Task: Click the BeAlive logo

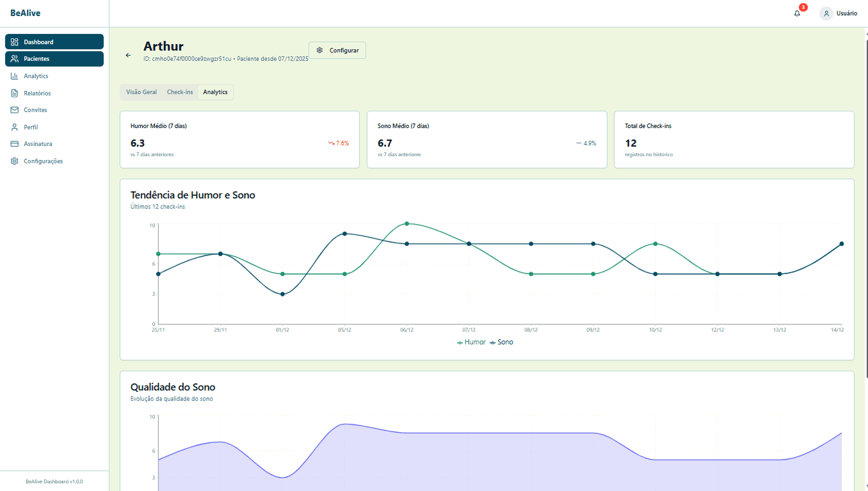Action: point(26,13)
